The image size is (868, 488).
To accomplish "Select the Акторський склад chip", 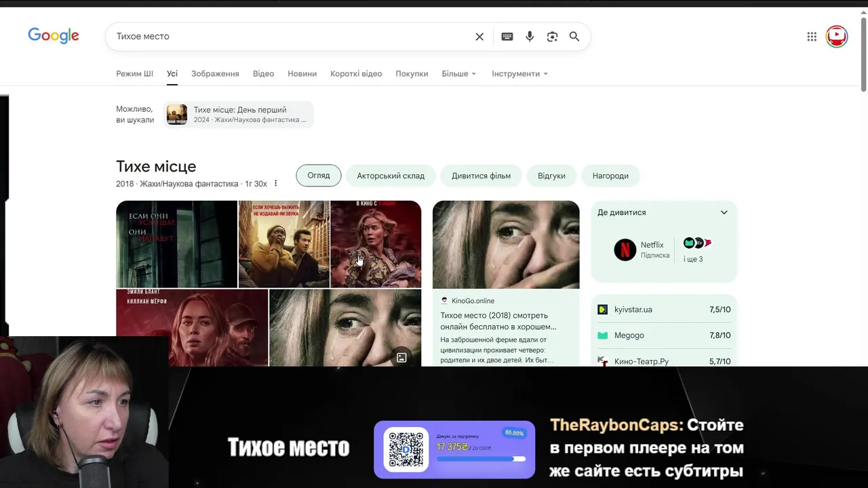I will click(x=391, y=176).
